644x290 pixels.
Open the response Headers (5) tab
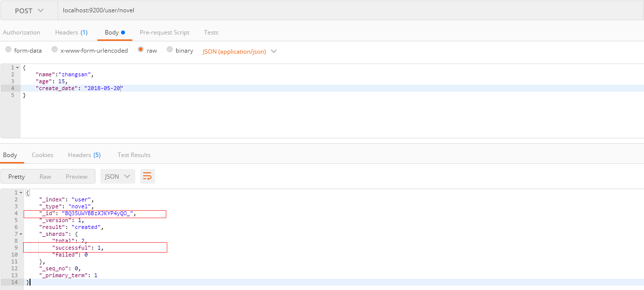tap(84, 155)
